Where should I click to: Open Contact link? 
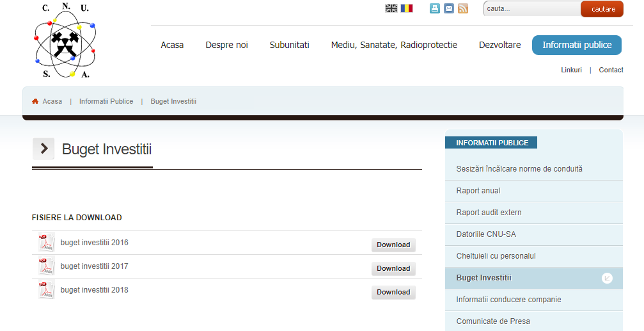[x=611, y=70]
